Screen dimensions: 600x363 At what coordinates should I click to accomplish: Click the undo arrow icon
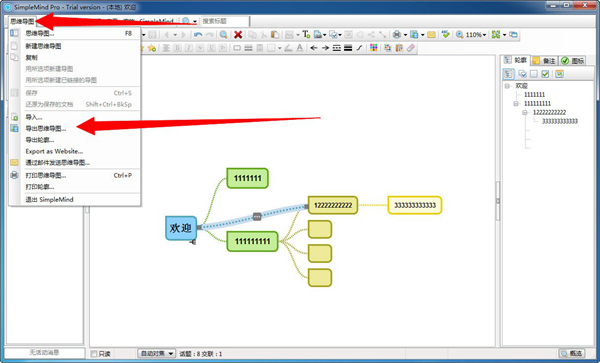pos(198,35)
